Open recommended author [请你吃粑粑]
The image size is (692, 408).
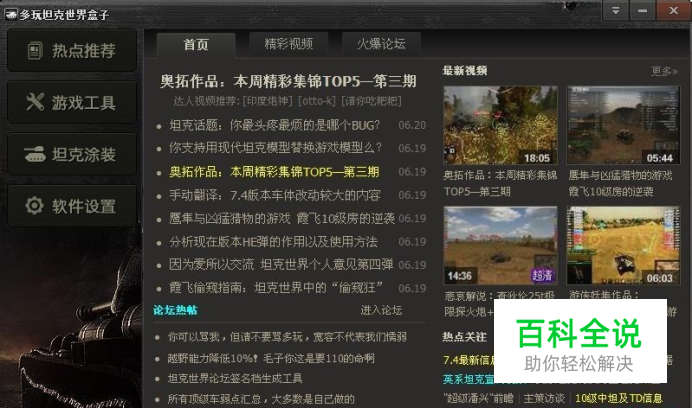371,101
